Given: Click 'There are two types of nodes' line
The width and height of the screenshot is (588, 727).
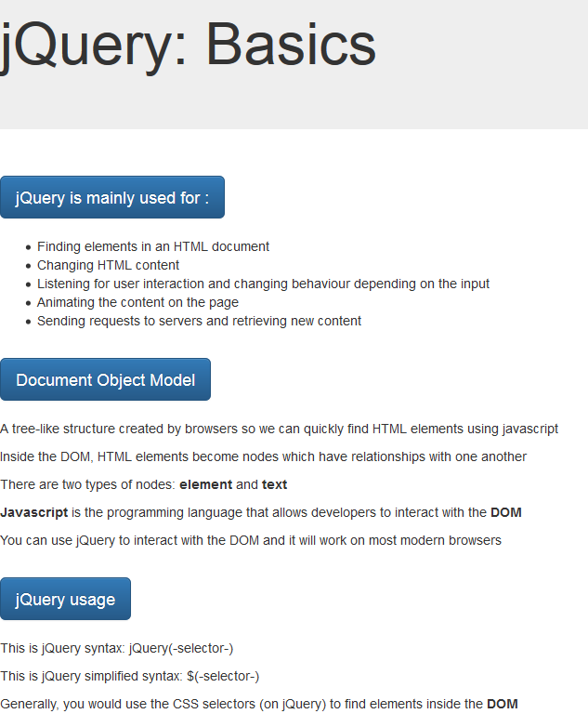Looking at the screenshot, I should point(144,484).
